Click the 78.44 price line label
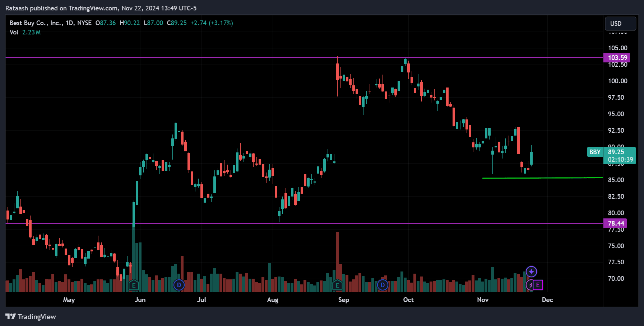Image resolution: width=644 pixels, height=326 pixels. tap(615, 223)
